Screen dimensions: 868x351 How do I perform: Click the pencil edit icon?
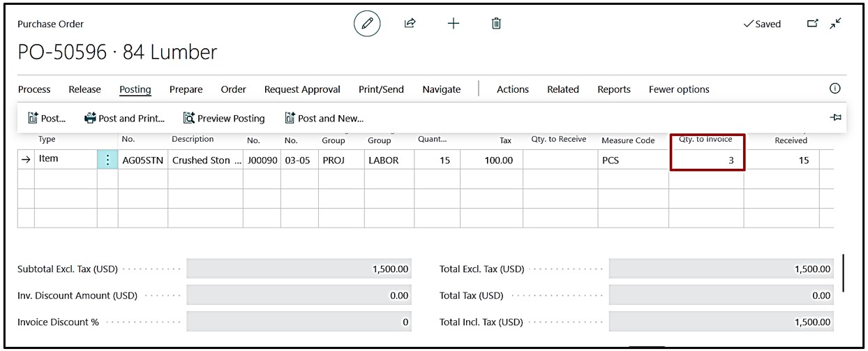[367, 24]
